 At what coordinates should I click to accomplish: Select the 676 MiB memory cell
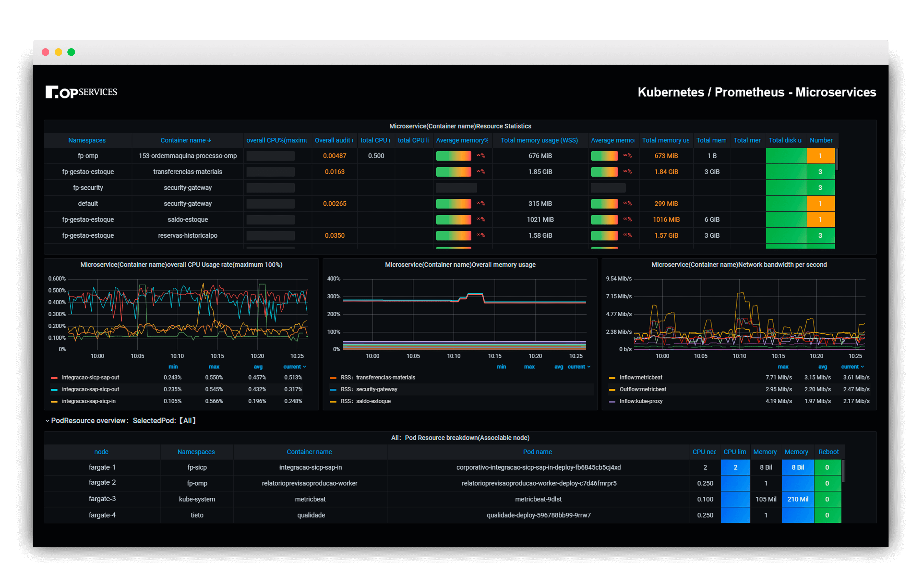point(540,156)
